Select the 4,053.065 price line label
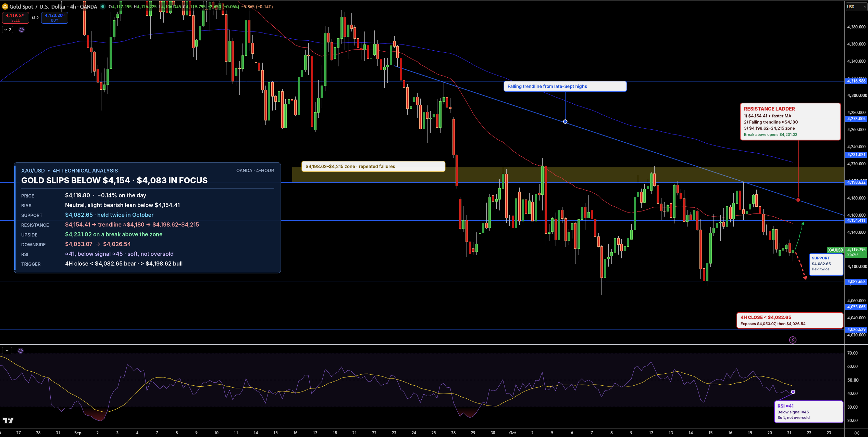This screenshot has height=437, width=868. pos(856,307)
